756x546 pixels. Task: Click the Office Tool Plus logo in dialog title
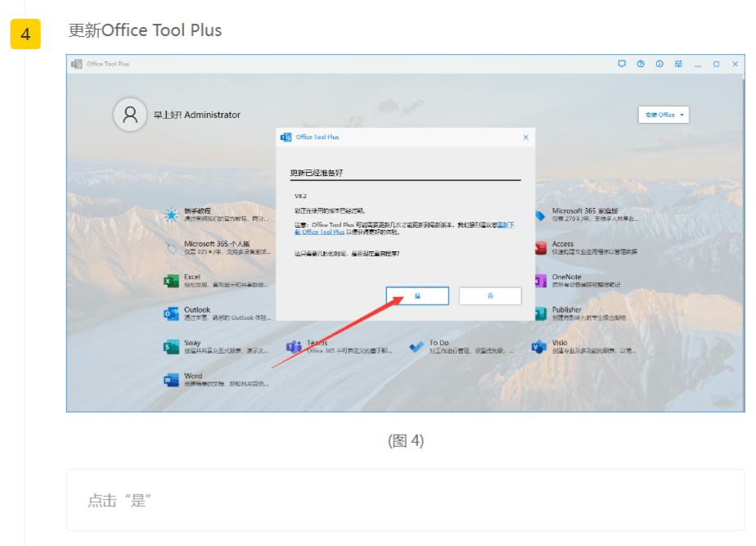(286, 138)
